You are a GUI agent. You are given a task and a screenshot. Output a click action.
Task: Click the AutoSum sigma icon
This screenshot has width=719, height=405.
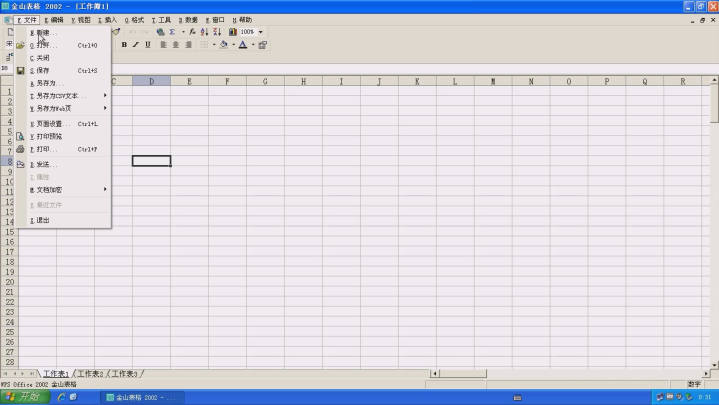(172, 32)
